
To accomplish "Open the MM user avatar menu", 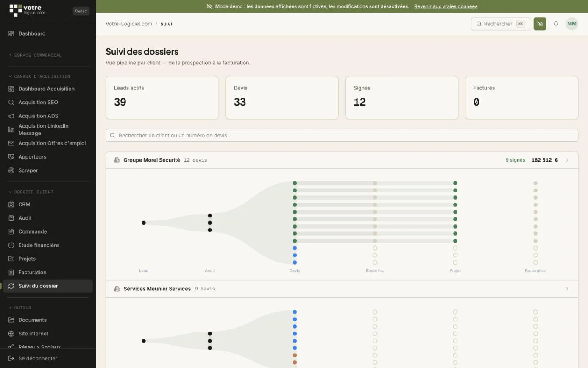I will (x=572, y=24).
